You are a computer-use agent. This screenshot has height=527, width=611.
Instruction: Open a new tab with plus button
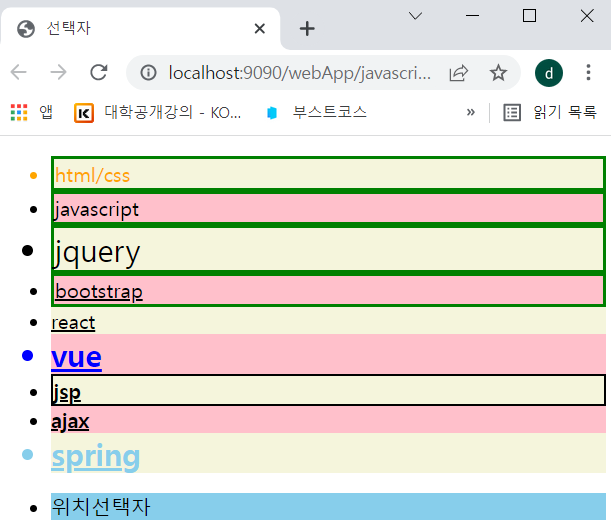(x=307, y=28)
